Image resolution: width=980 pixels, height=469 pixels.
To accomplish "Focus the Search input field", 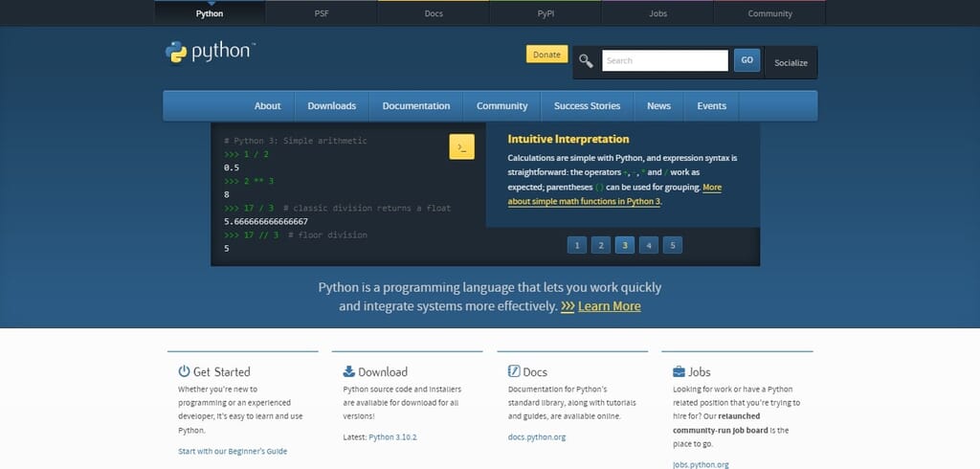I will (665, 60).
